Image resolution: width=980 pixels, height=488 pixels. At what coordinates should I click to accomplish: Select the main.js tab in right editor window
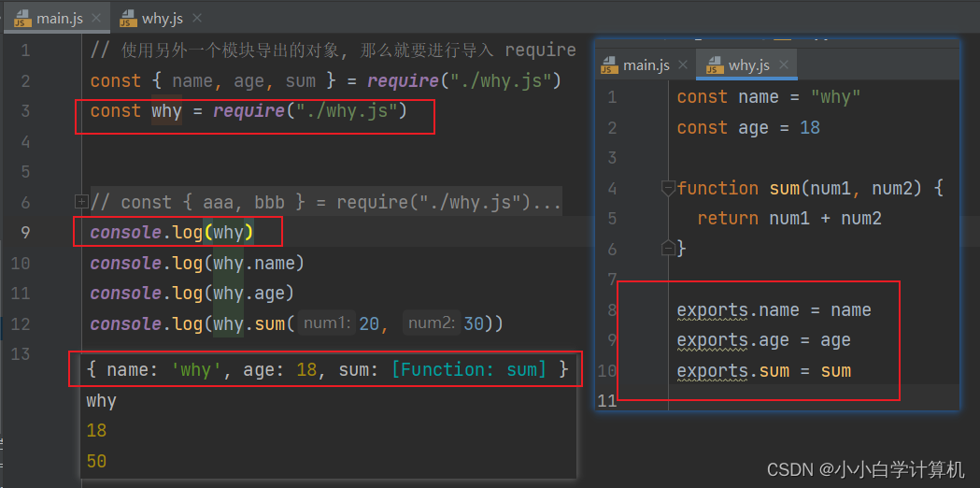coord(646,65)
